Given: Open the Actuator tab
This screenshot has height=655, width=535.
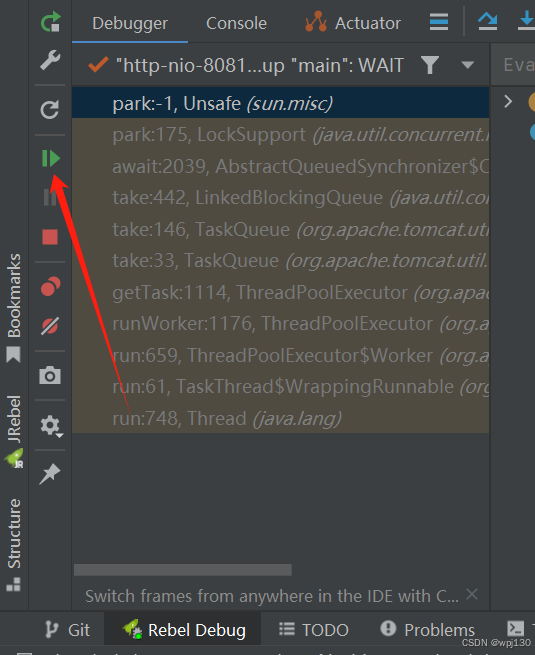Looking at the screenshot, I should tap(353, 23).
